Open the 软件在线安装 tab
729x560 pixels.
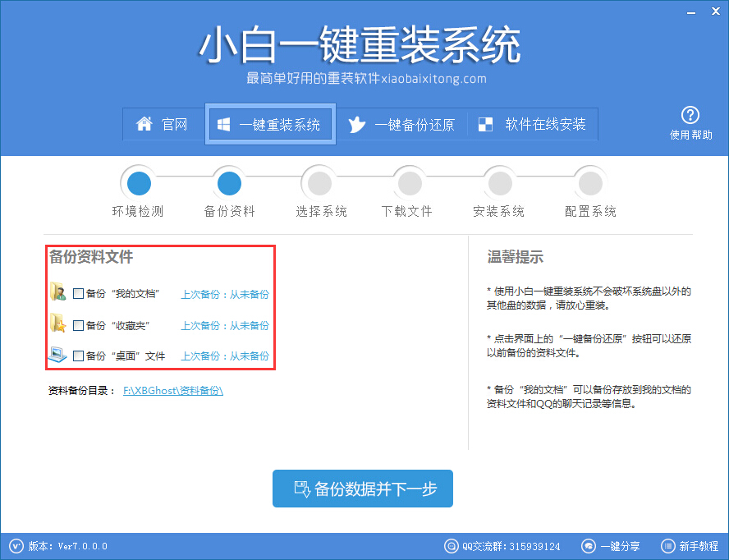[x=533, y=125]
